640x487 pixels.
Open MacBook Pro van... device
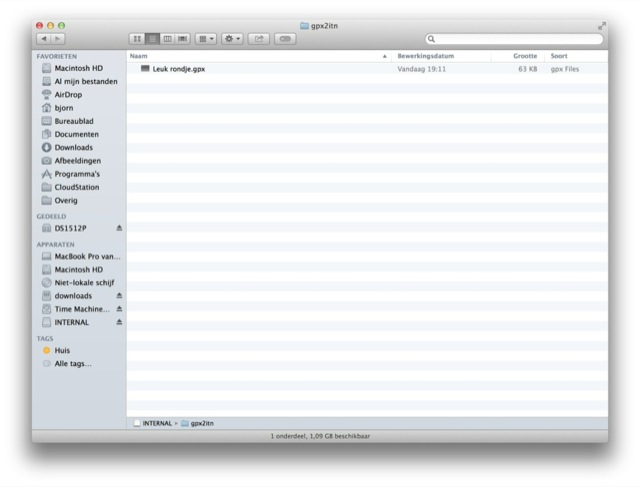tap(87, 256)
